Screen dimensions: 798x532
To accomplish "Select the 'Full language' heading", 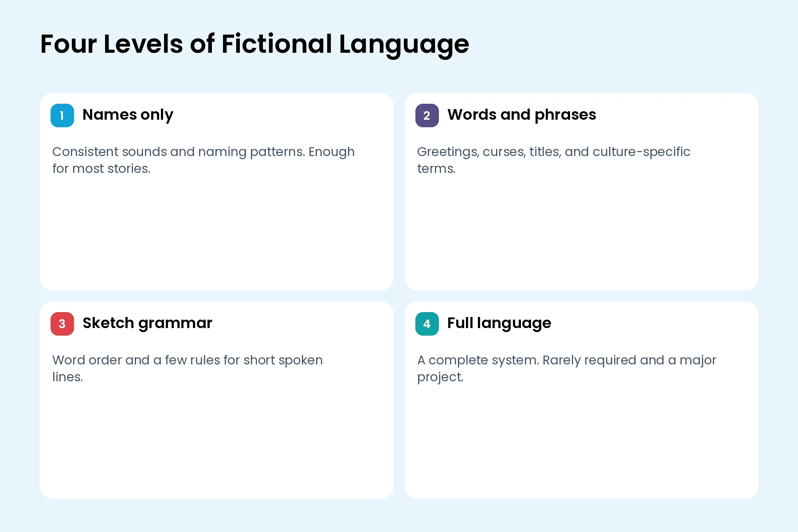I will [499, 323].
